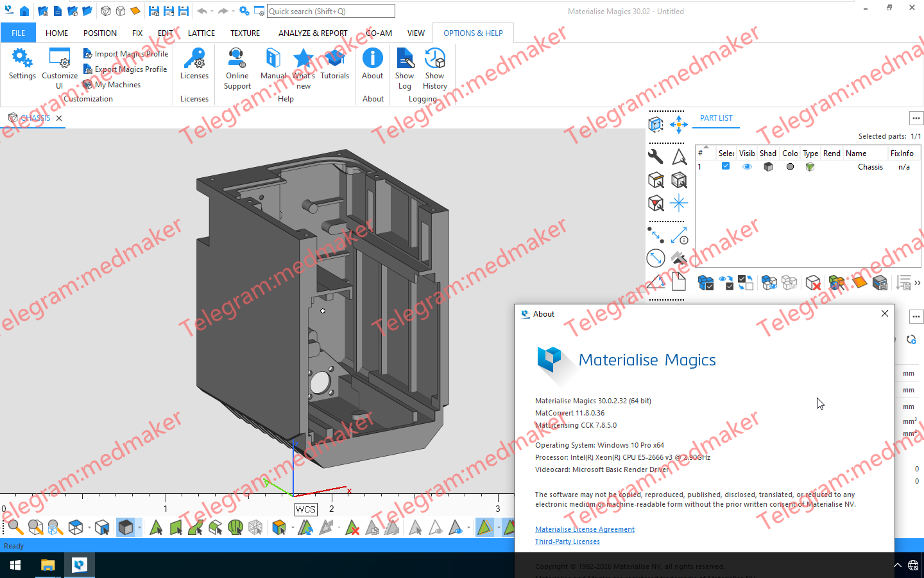
Task: Switch to the POSITION ribbon tab
Action: [x=100, y=33]
